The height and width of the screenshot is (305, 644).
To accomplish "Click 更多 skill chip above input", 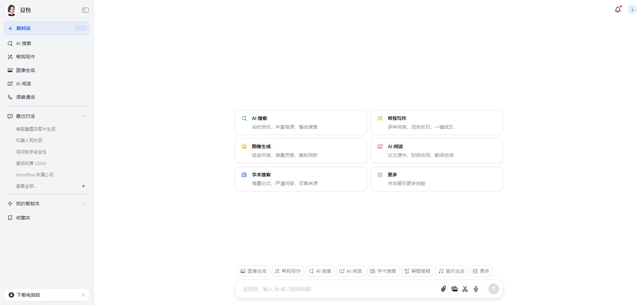I will (481, 271).
